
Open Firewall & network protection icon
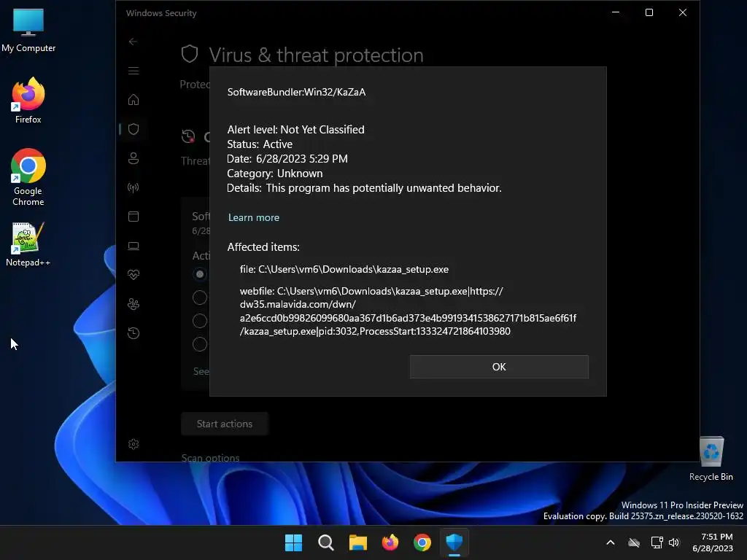133,187
